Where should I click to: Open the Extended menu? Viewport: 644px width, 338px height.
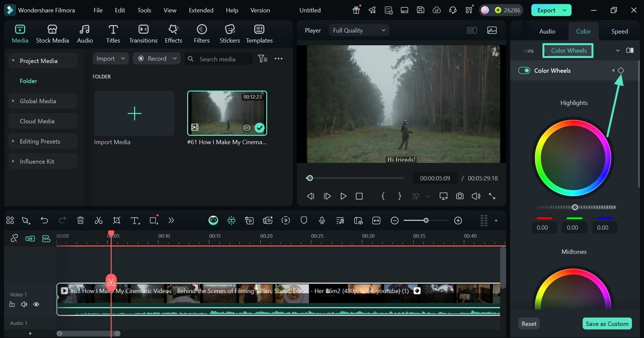point(201,10)
